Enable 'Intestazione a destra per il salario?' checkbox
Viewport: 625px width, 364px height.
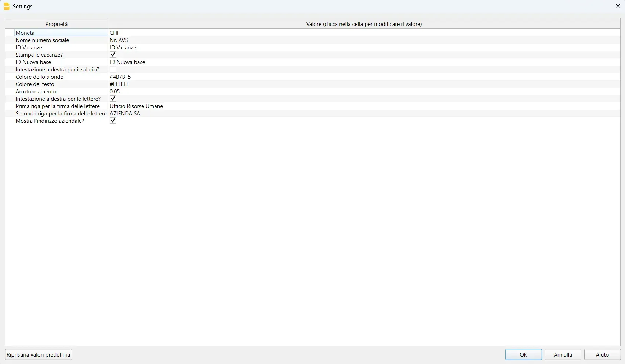click(113, 69)
